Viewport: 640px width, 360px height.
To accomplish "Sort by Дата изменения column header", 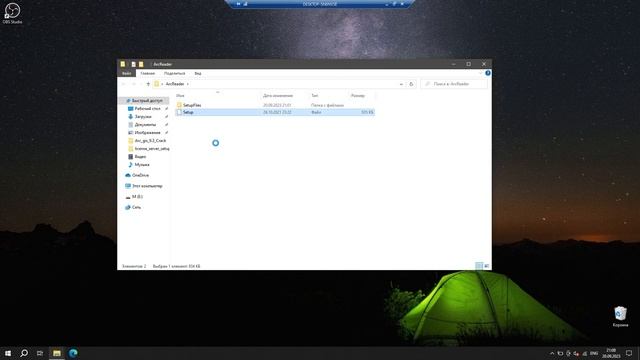I will click(278, 96).
